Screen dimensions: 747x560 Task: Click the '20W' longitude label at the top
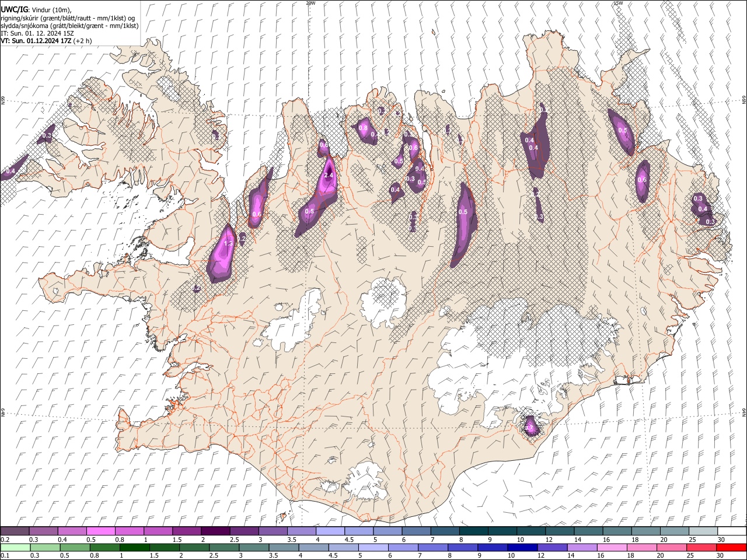[x=310, y=3]
